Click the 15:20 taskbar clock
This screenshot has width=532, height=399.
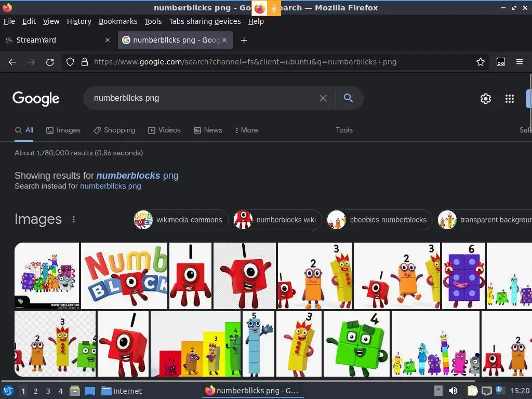(x=520, y=391)
